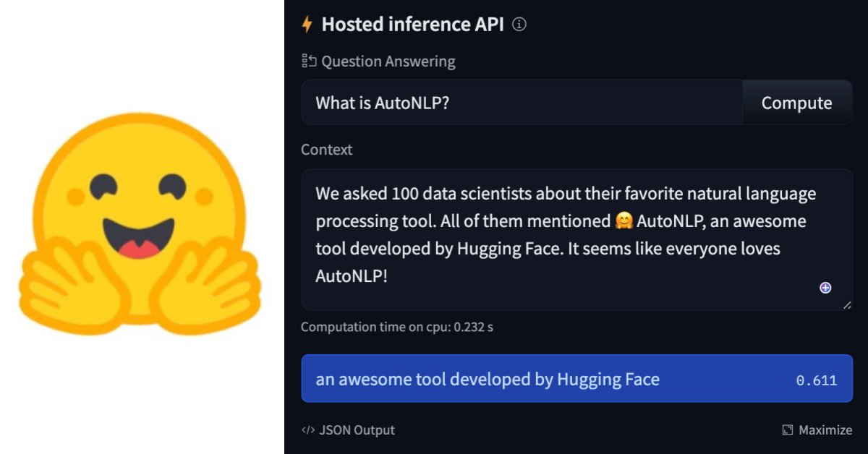Screen dimensions: 868x454
Task: Click the question field containing "What is AutoNLP?"
Action: click(x=522, y=103)
